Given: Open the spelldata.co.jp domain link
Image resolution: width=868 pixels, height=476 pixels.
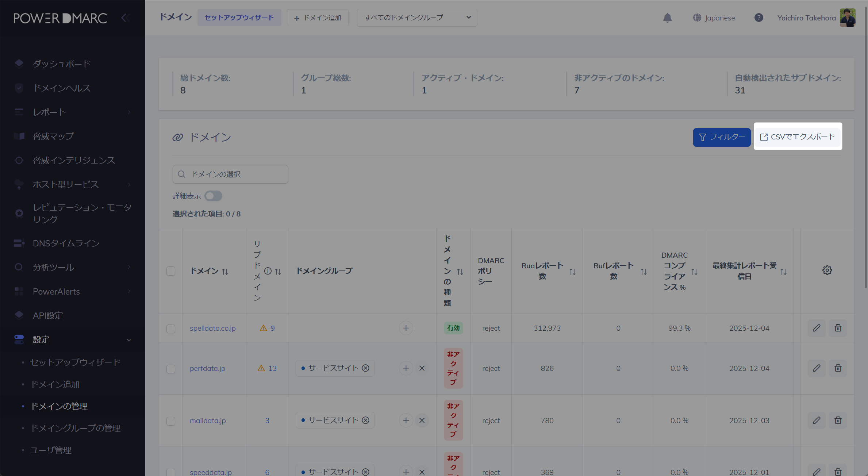Looking at the screenshot, I should pyautogui.click(x=212, y=328).
